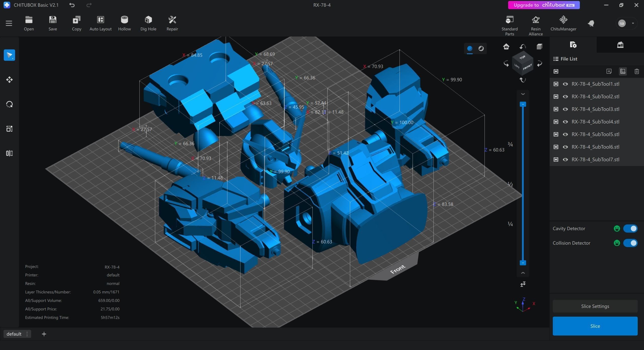The width and height of the screenshot is (644, 350).
Task: Disable the Collision Detector switch
Action: point(630,243)
